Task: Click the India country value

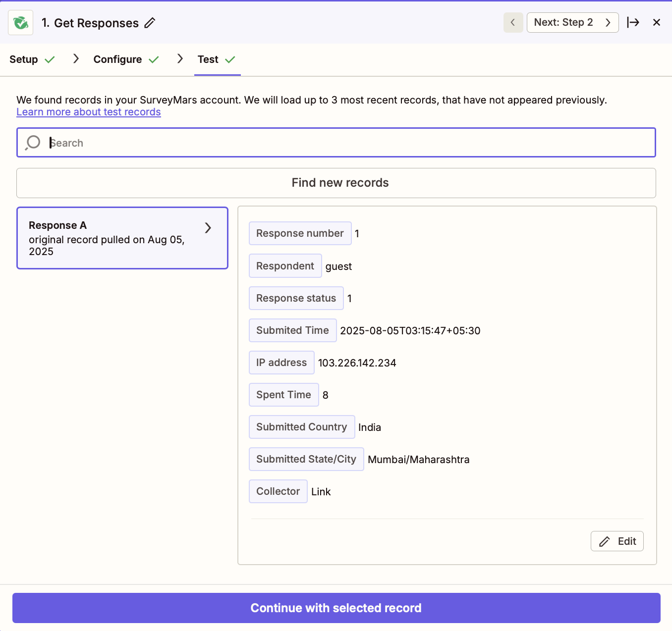Action: click(370, 427)
